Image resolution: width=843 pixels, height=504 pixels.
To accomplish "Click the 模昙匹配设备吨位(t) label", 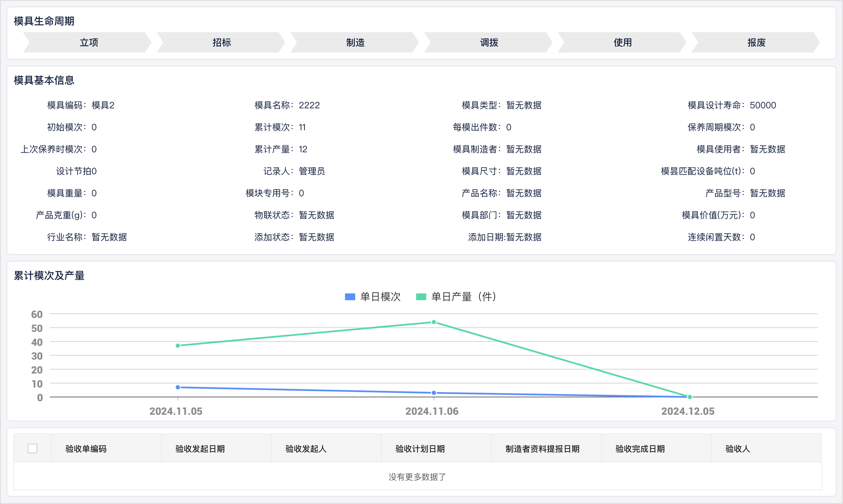I will tap(703, 171).
